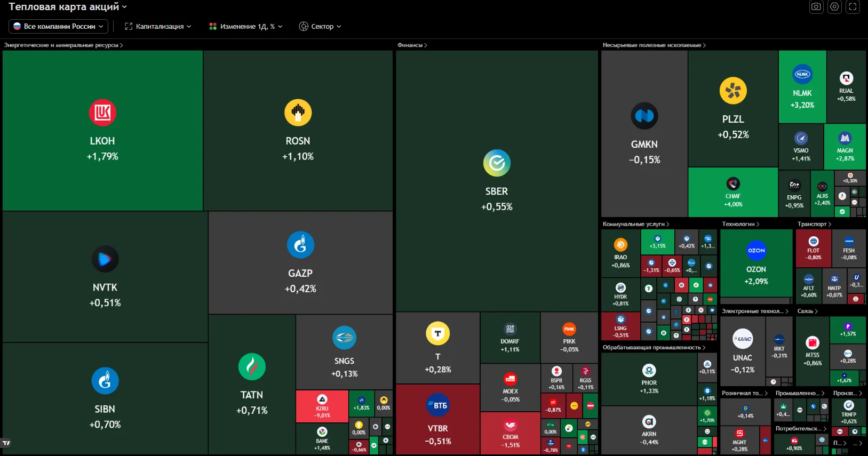Toggle fullscreen mode icon
The height and width of the screenshot is (456, 868).
point(853,7)
